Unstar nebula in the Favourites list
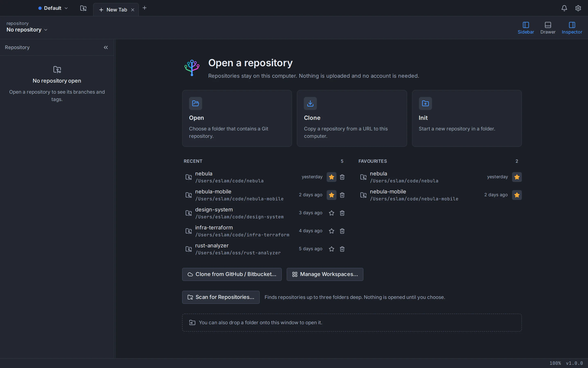Image resolution: width=588 pixels, height=368 pixels. pyautogui.click(x=517, y=177)
